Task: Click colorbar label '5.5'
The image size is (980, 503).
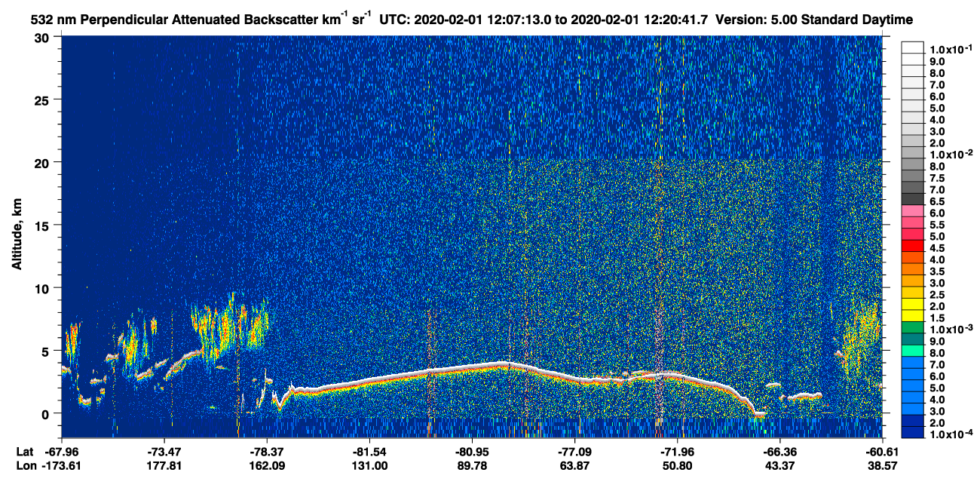Action: tap(937, 224)
